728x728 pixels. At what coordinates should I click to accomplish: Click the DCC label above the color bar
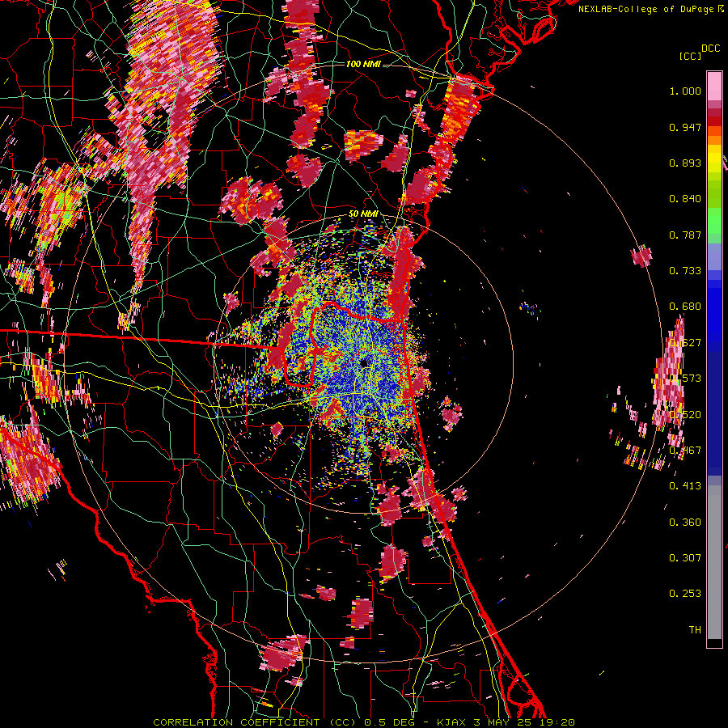point(710,49)
